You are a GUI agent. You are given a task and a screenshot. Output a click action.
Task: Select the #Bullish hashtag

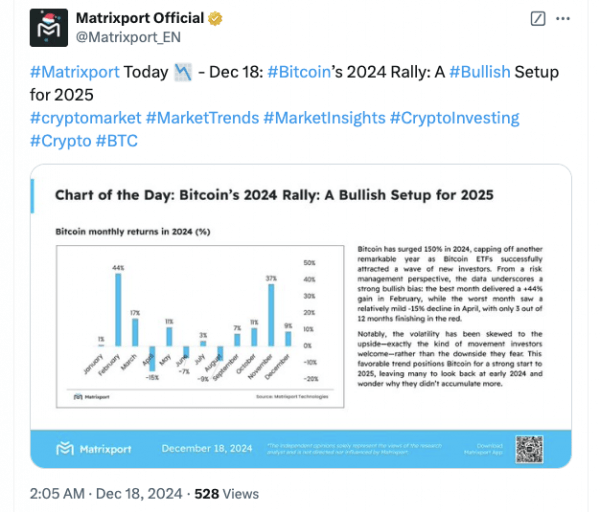pyautogui.click(x=485, y=73)
